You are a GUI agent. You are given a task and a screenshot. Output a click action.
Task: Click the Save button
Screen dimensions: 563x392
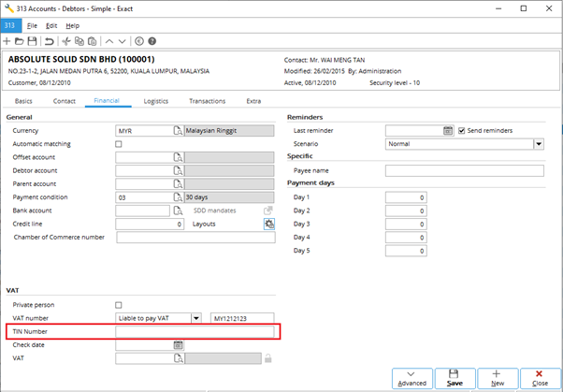(x=455, y=378)
